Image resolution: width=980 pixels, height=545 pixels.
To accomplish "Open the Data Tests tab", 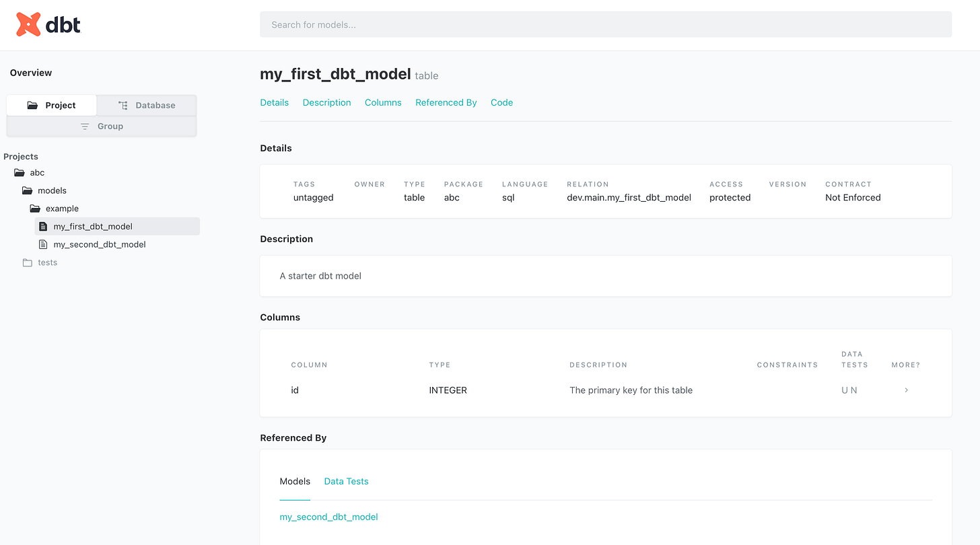I will [346, 481].
